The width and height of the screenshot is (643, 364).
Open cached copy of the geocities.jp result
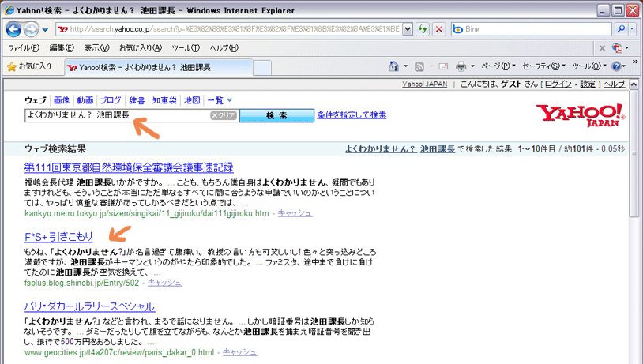[x=240, y=352]
